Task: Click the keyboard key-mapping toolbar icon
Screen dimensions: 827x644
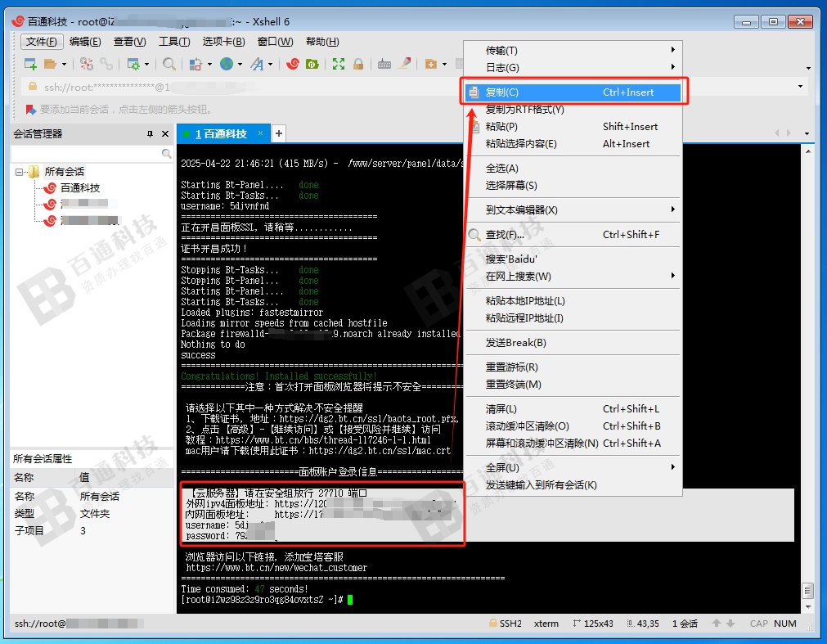Action: point(384,64)
